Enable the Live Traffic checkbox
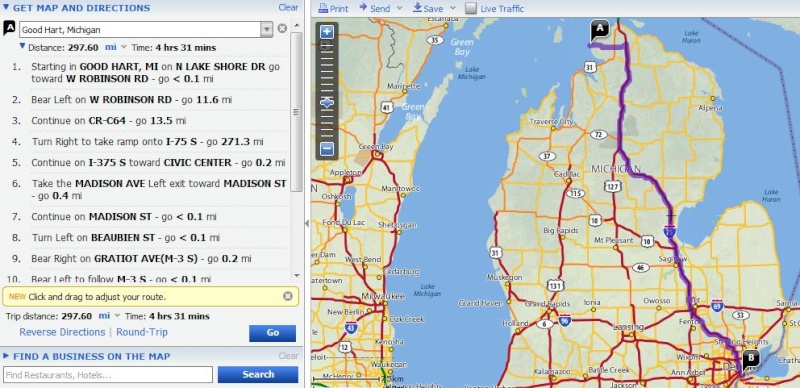Image resolution: width=800 pixels, height=388 pixels. (471, 8)
